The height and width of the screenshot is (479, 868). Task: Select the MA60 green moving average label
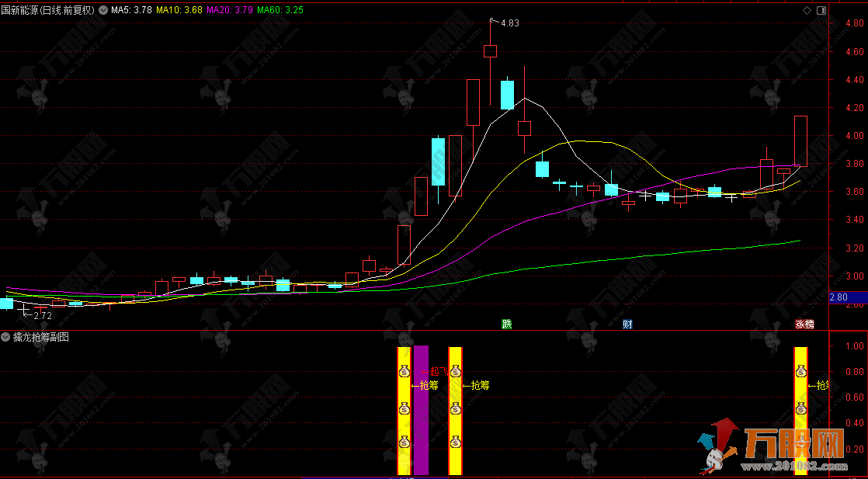pyautogui.click(x=279, y=10)
